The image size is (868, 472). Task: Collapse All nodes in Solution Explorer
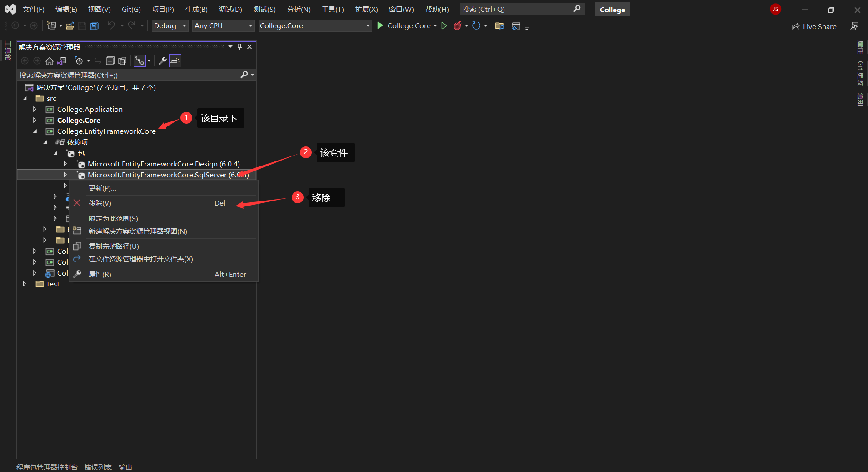click(x=110, y=61)
